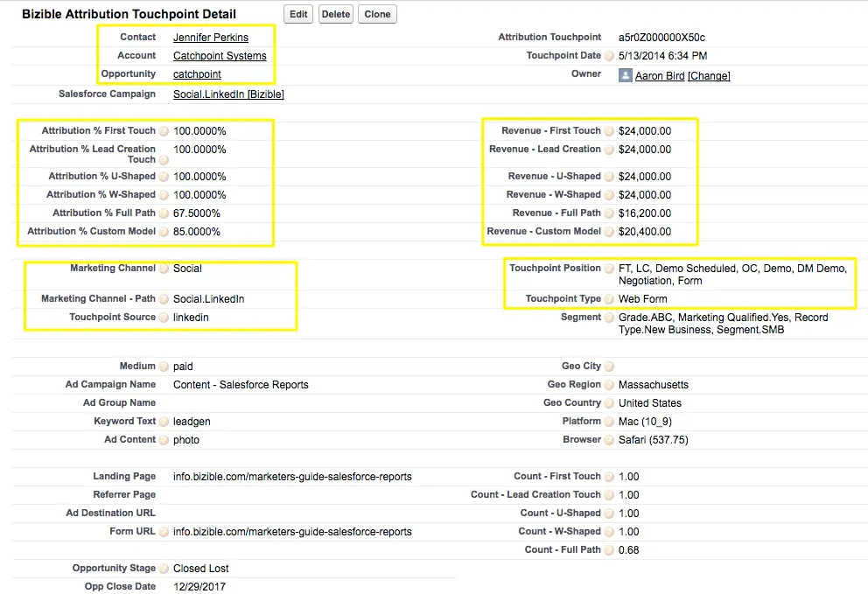868x594 pixels.
Task: Click help icon beside Touchpoint Date
Action: (x=609, y=56)
